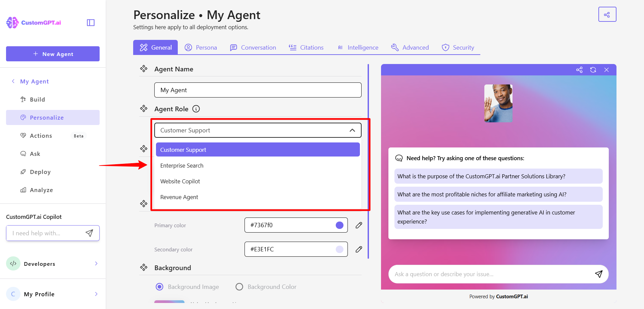Ask about generative AI use cases question
Screen dimensions: 644x309
pyautogui.click(x=498, y=217)
